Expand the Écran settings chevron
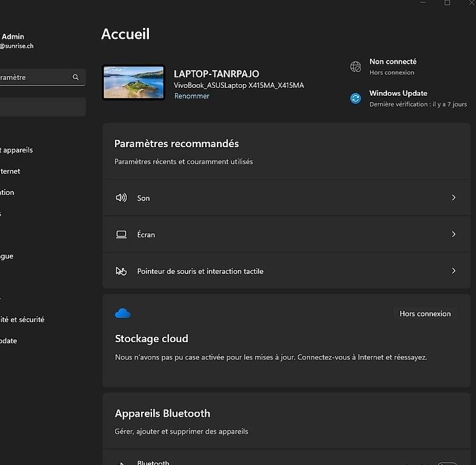 click(454, 234)
